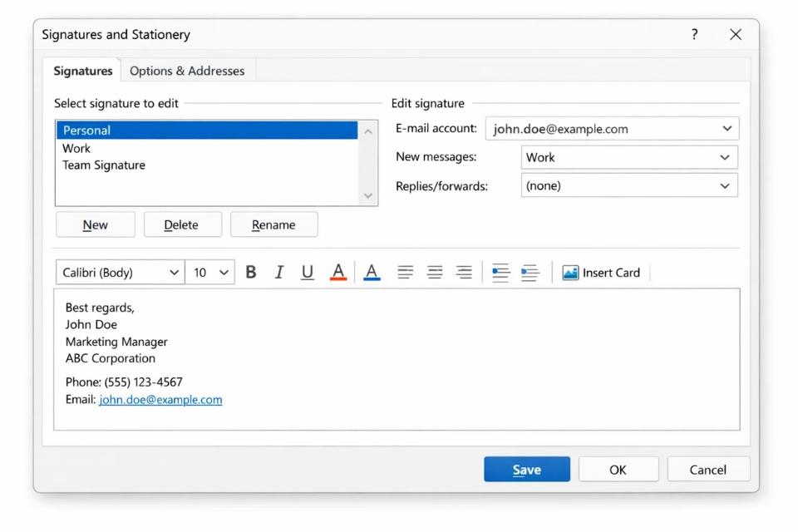Apply italic formatting
The width and height of the screenshot is (798, 532).
point(279,272)
